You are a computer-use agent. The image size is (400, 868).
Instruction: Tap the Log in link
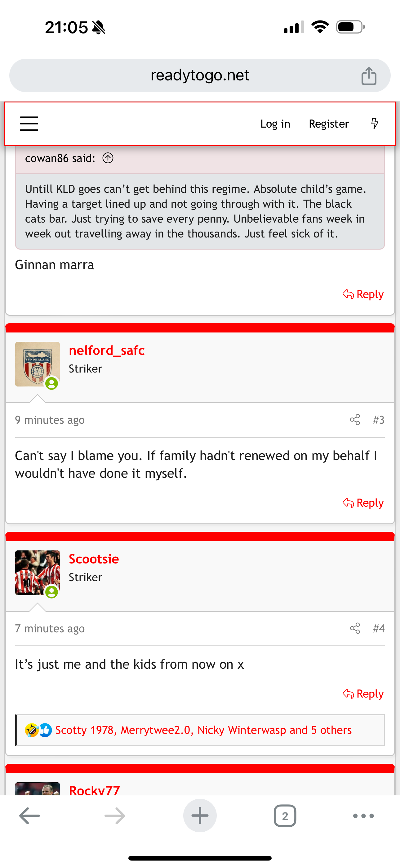(275, 124)
